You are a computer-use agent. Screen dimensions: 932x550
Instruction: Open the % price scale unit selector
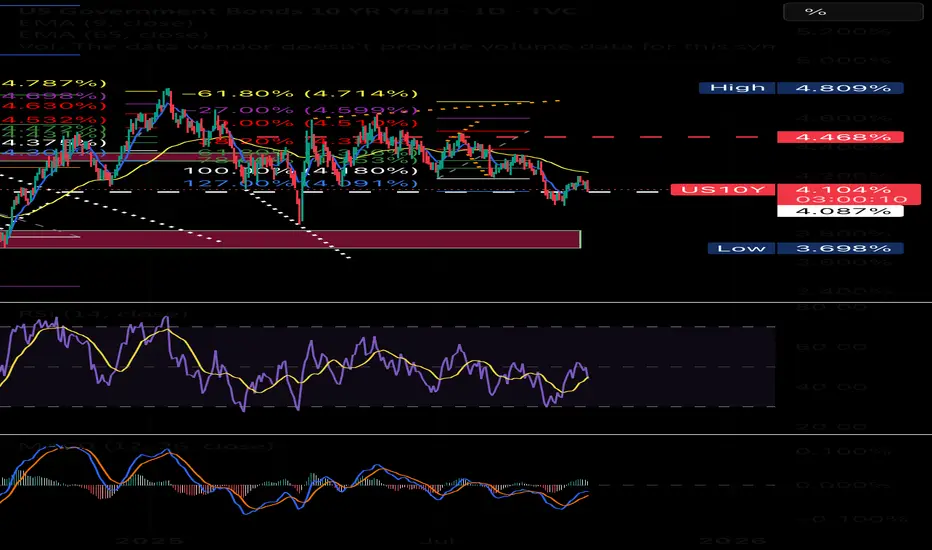click(x=852, y=11)
